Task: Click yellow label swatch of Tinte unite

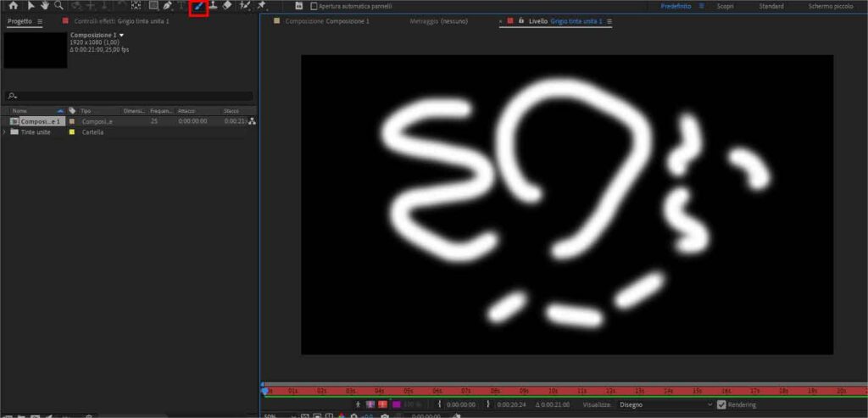Action: point(72,132)
